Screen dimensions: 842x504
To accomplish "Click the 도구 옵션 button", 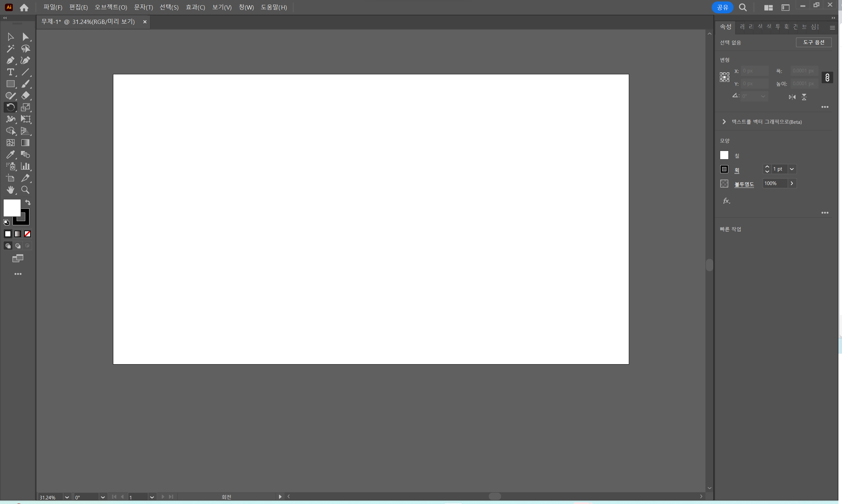I will click(x=814, y=42).
